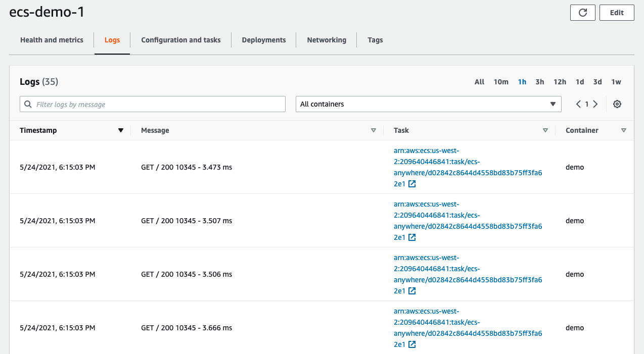Viewport: 644px width, 354px height.
Task: Click message 'GET / 200 10345 - 3.506 ms'
Action: [187, 274]
